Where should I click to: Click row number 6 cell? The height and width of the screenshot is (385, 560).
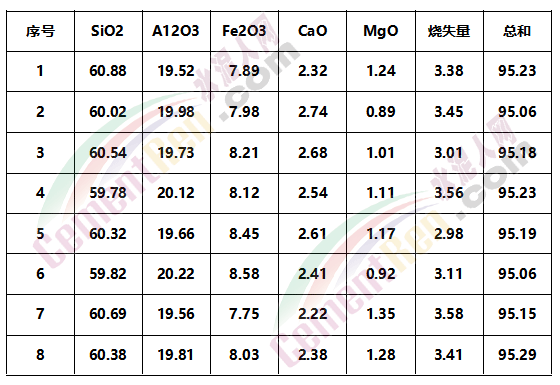pyautogui.click(x=40, y=274)
